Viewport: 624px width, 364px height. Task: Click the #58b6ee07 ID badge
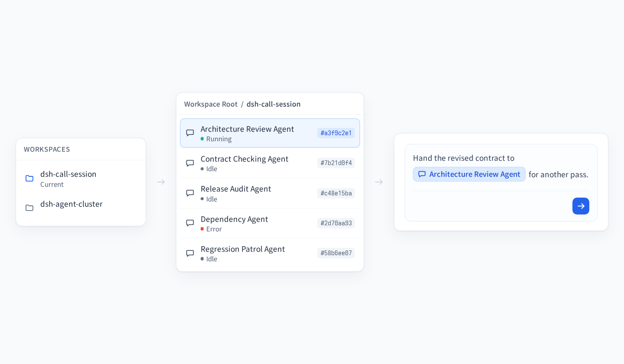click(x=336, y=253)
